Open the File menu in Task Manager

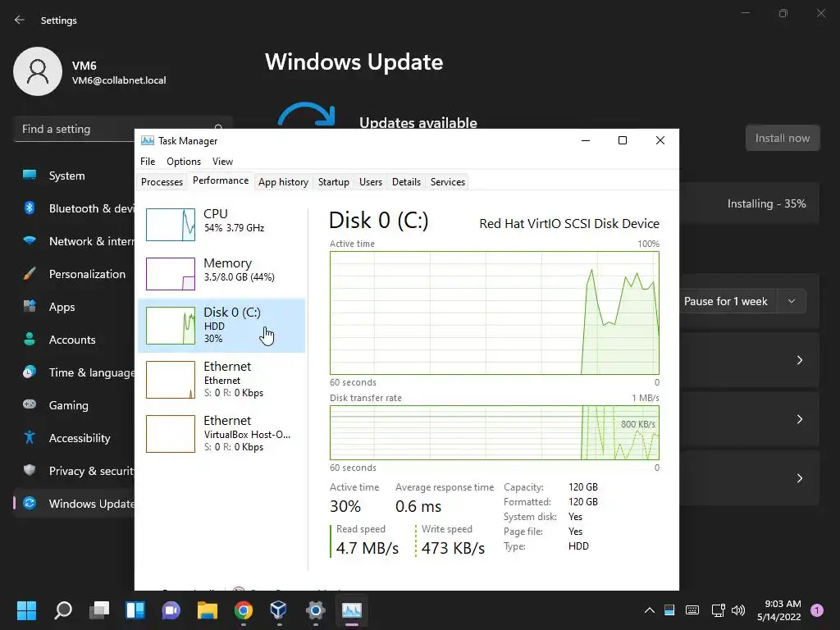coord(148,162)
